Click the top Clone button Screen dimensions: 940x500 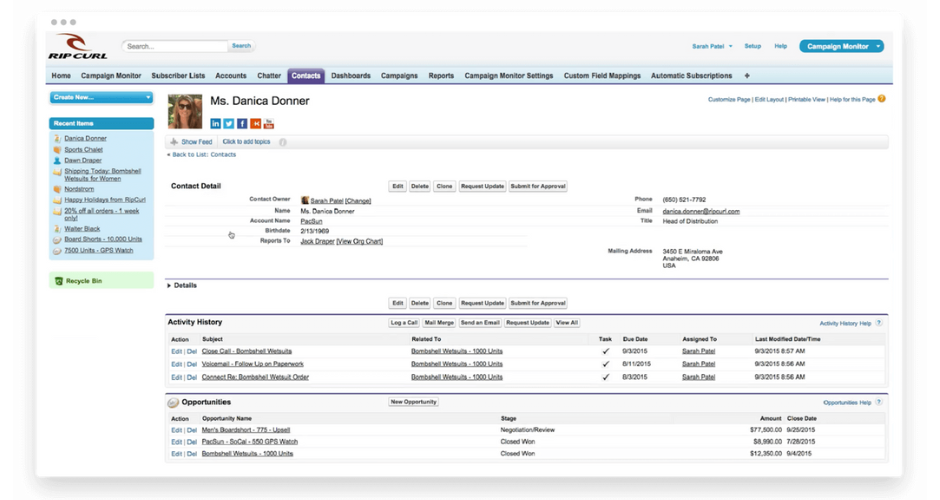pyautogui.click(x=444, y=186)
